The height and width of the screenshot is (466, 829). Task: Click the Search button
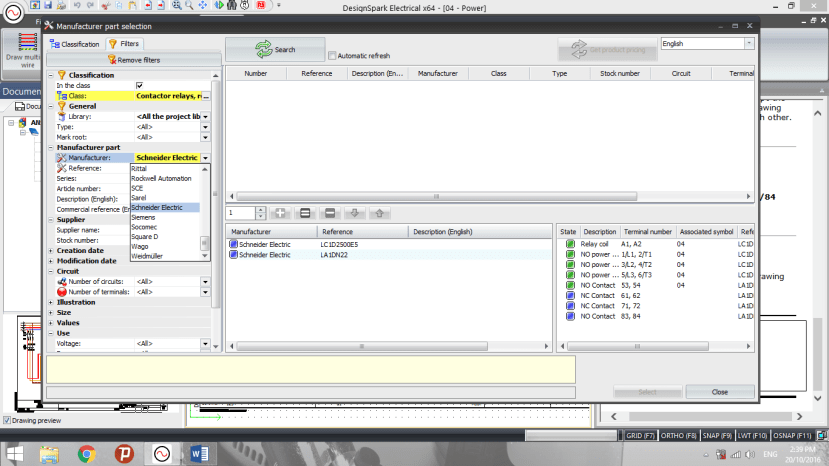[x=275, y=49]
